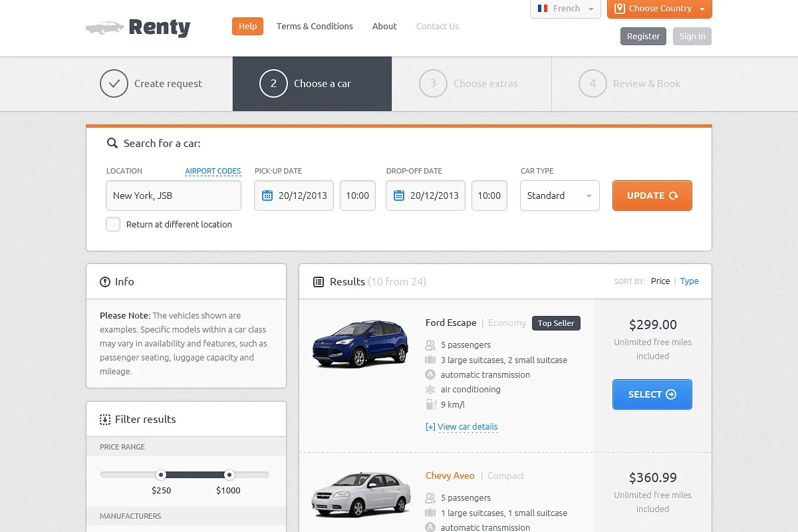The image size is (798, 532).
Task: Click the pick-up date calendar icon
Action: (x=267, y=196)
